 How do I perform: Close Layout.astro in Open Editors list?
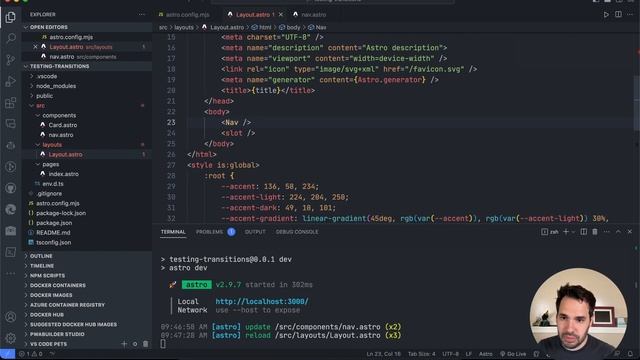point(35,47)
